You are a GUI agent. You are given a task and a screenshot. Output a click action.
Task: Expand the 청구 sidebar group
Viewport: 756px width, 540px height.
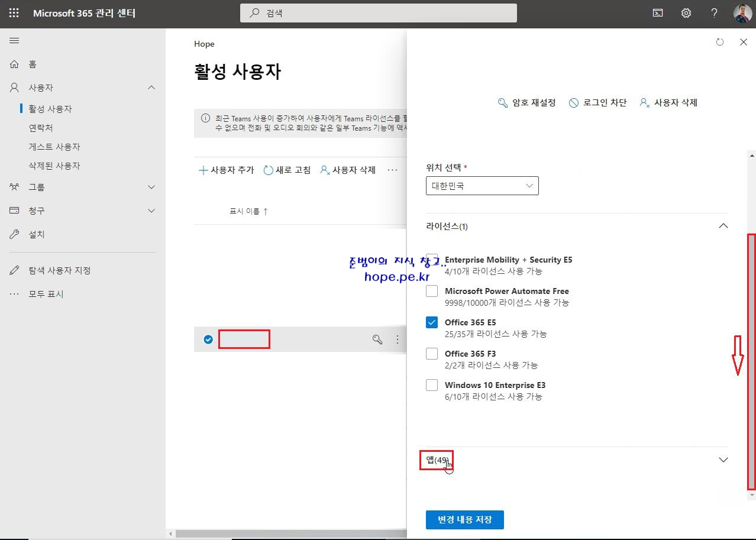coord(151,211)
